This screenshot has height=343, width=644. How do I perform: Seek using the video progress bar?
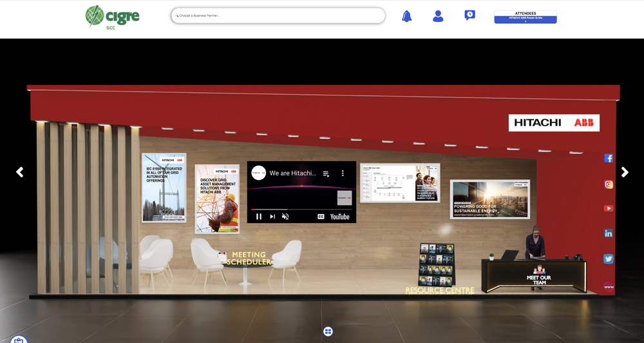(301, 209)
